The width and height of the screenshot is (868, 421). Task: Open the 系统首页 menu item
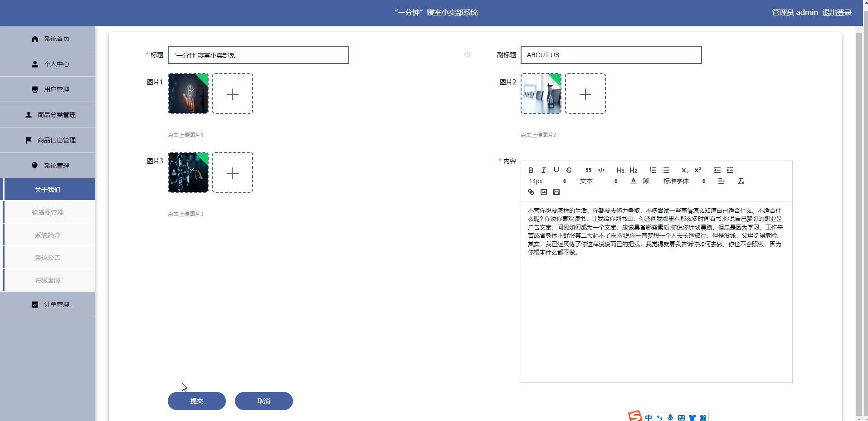click(x=48, y=39)
